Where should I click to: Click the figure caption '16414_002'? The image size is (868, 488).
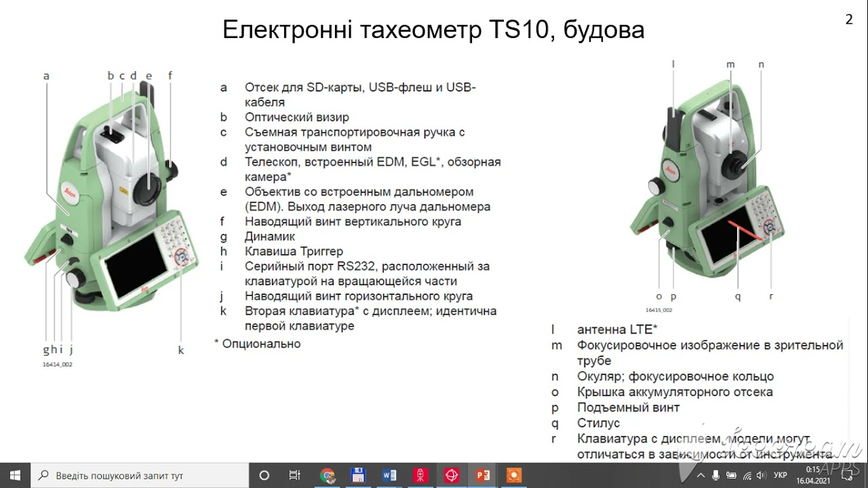pyautogui.click(x=58, y=365)
